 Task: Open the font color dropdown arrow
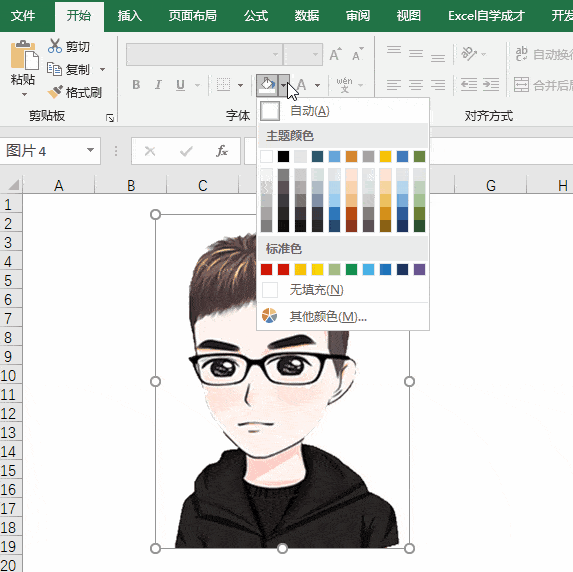[318, 86]
